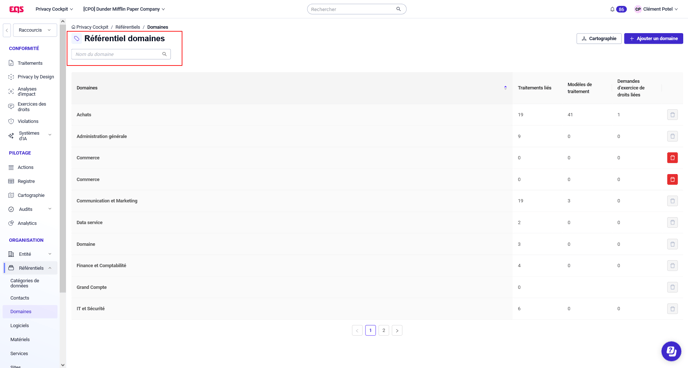
Task: Click the trash icon for Achats row
Action: tap(672, 115)
